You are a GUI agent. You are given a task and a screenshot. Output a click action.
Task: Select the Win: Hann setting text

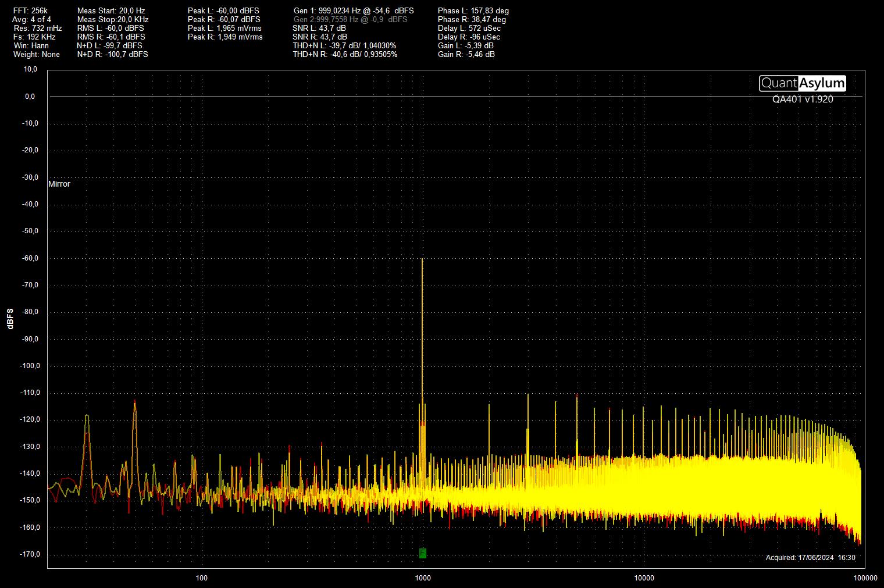coord(31,45)
